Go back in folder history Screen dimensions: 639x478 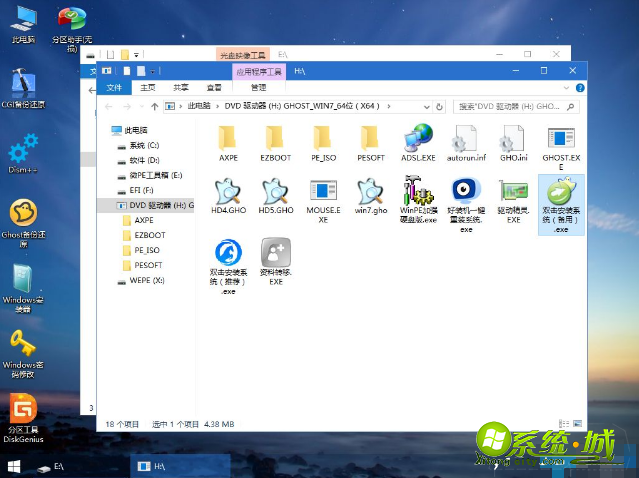point(108,107)
